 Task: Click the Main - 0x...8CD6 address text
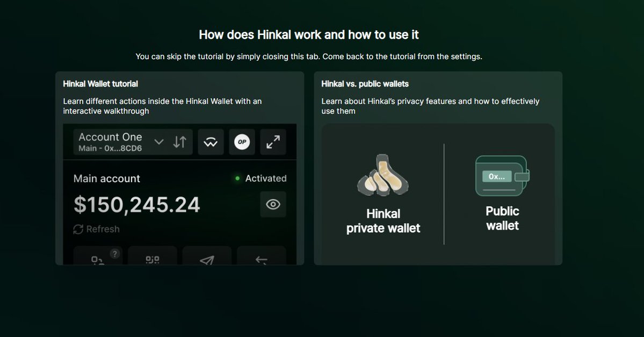(x=110, y=148)
